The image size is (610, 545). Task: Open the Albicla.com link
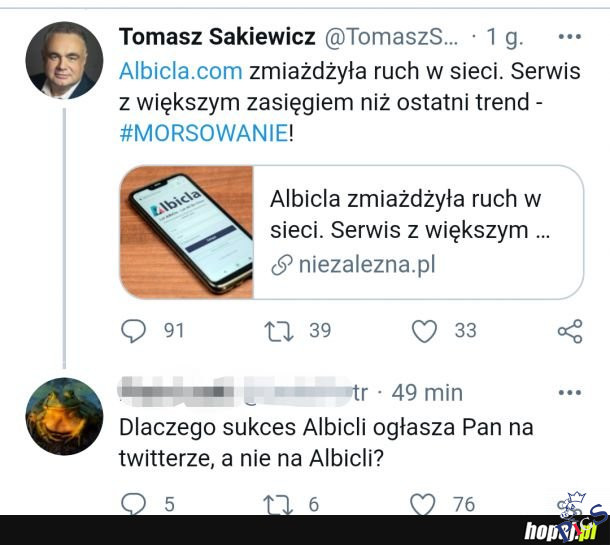tap(181, 72)
